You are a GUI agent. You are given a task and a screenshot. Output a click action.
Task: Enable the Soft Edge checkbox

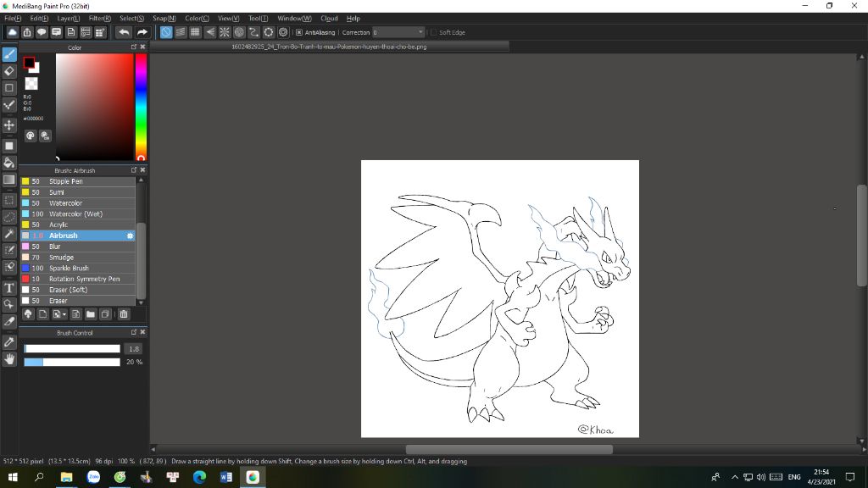[x=433, y=33]
